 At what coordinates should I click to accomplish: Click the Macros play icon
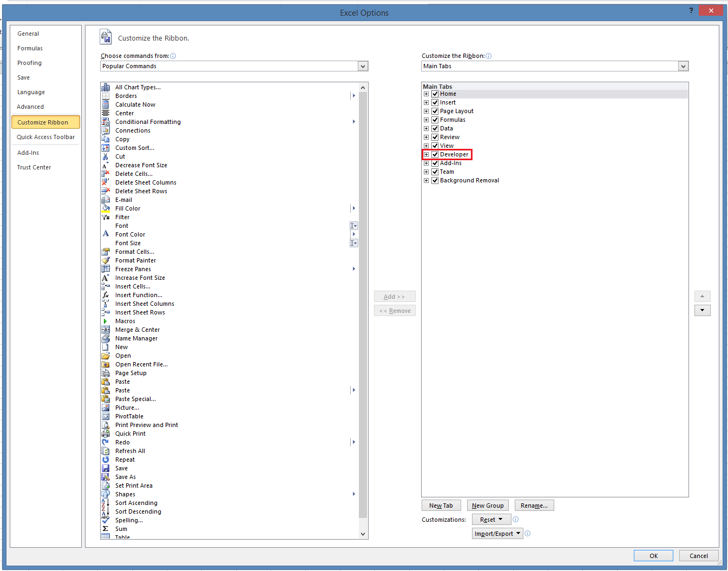[x=106, y=321]
